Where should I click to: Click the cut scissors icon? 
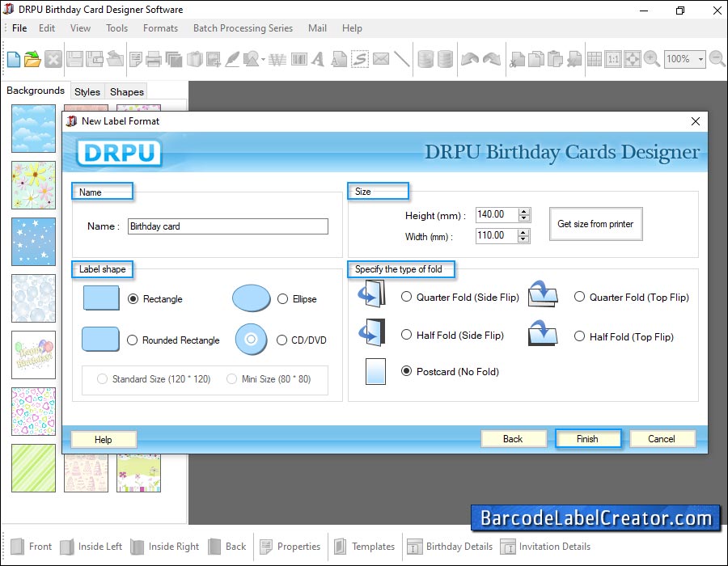[x=517, y=59]
